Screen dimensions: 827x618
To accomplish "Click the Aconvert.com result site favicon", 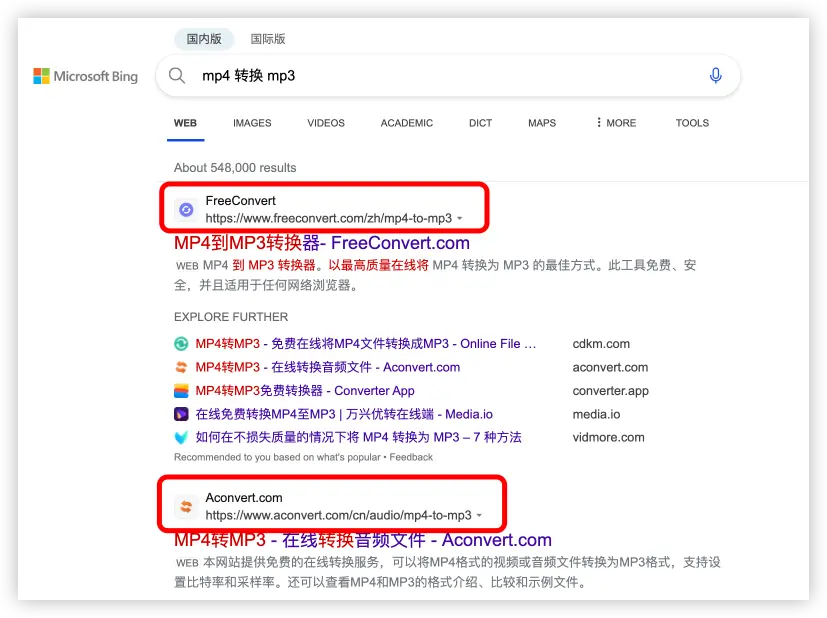I will [x=186, y=507].
